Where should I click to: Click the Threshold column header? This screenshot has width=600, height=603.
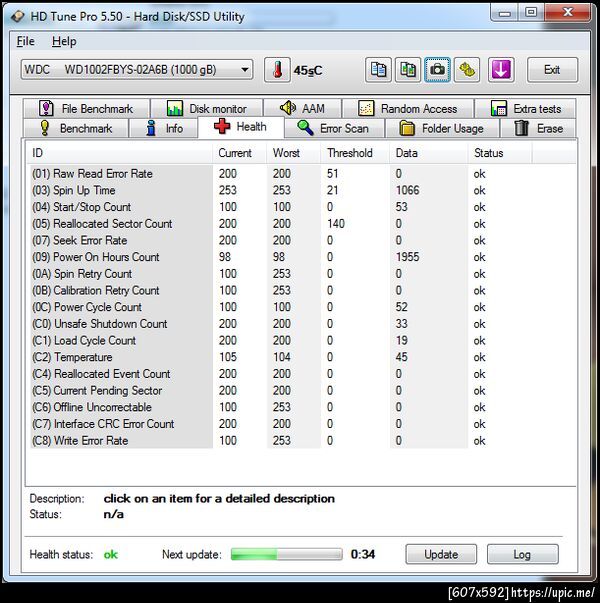pyautogui.click(x=355, y=153)
